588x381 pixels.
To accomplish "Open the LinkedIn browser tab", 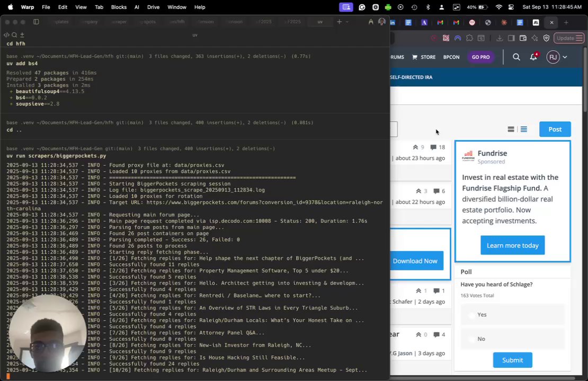I will coord(393,22).
